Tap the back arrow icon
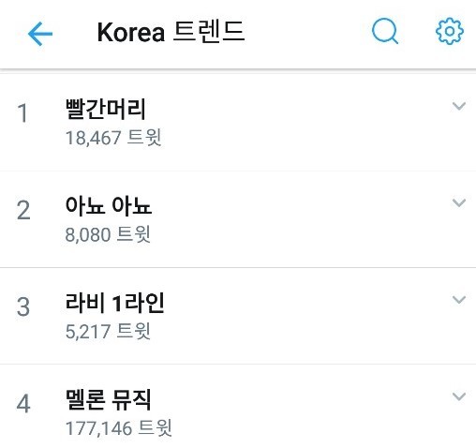This screenshot has width=476, height=448. (x=40, y=34)
